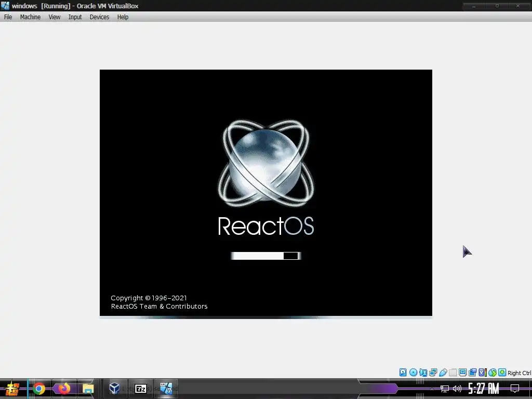
Task: Open the File menu
Action: click(x=8, y=17)
